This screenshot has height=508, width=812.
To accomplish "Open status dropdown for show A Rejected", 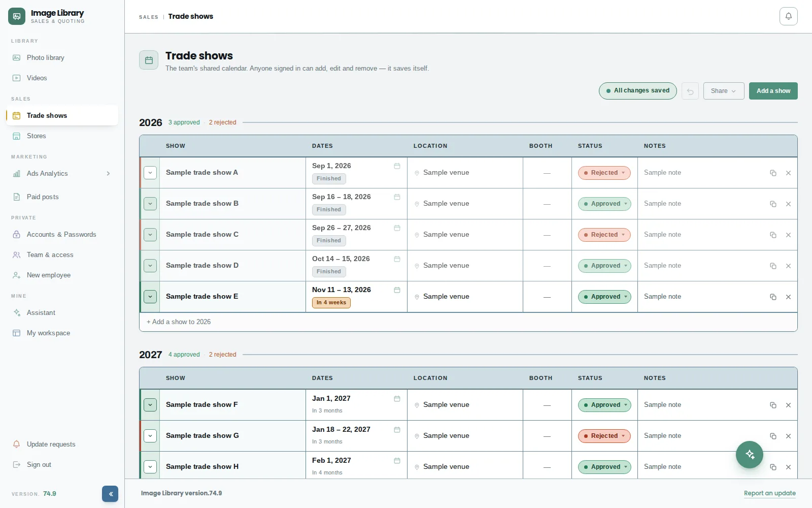I will point(604,173).
